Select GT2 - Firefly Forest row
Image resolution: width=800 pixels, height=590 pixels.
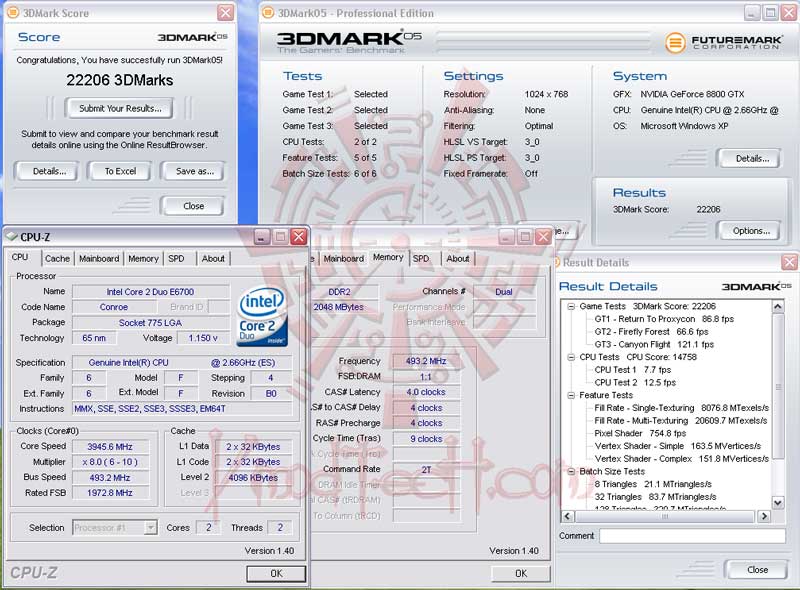point(651,332)
